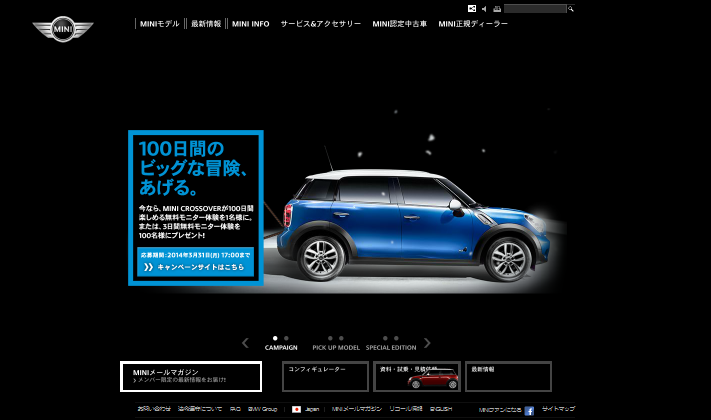The height and width of the screenshot is (420, 711).
Task: Switch to ENGLISH via footer link
Action: pos(441,409)
